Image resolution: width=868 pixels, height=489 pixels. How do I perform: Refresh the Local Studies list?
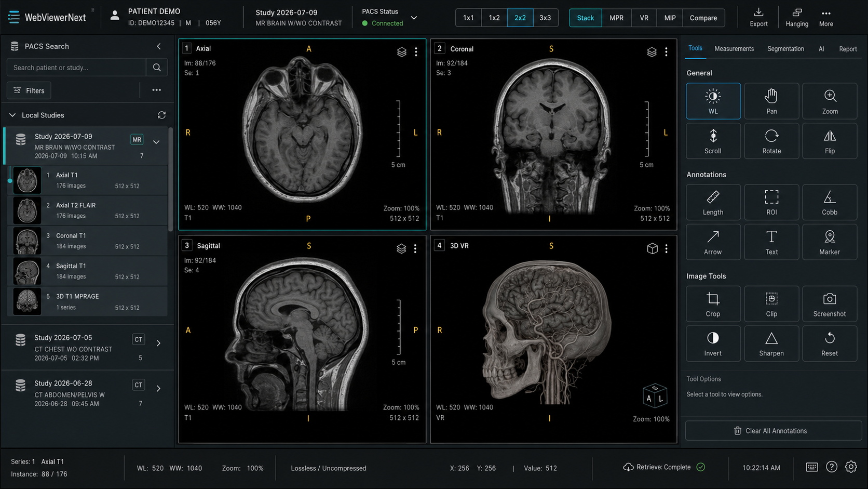click(161, 115)
